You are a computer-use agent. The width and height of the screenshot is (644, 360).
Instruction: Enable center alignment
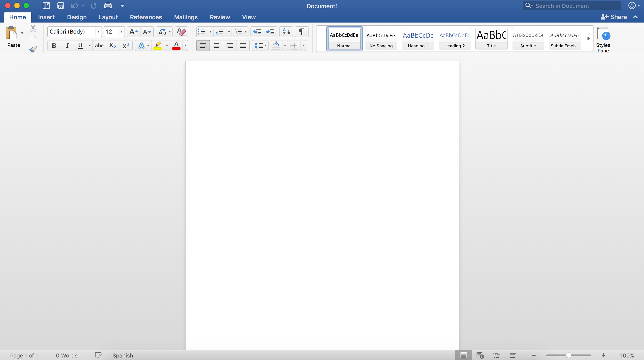(216, 45)
